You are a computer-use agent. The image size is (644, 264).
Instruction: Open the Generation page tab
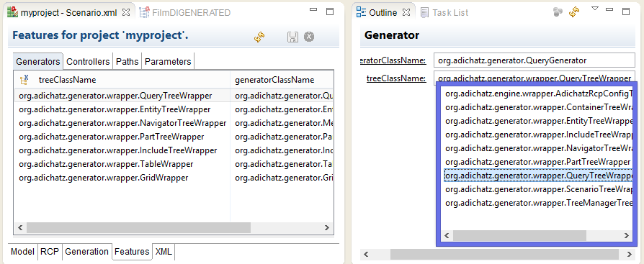click(x=87, y=251)
